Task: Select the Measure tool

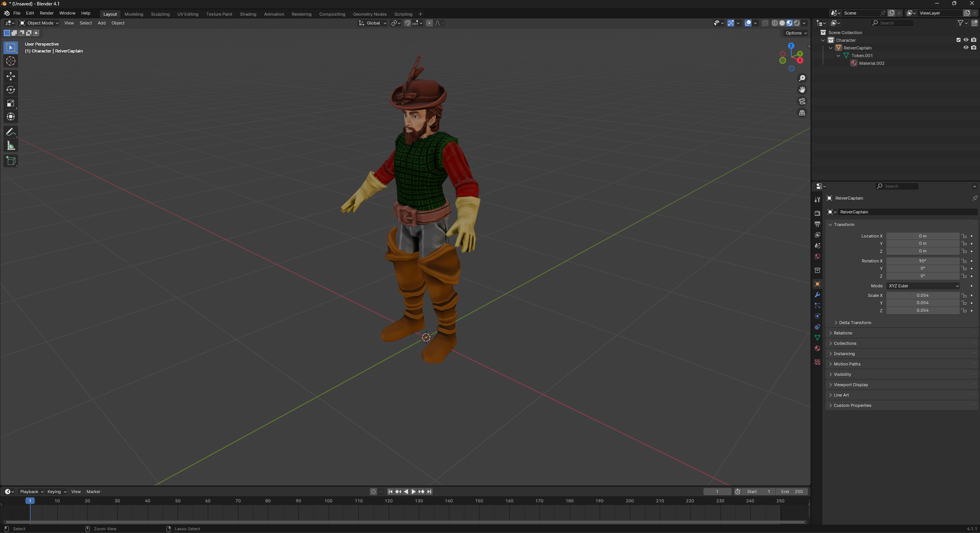Action: tap(11, 146)
